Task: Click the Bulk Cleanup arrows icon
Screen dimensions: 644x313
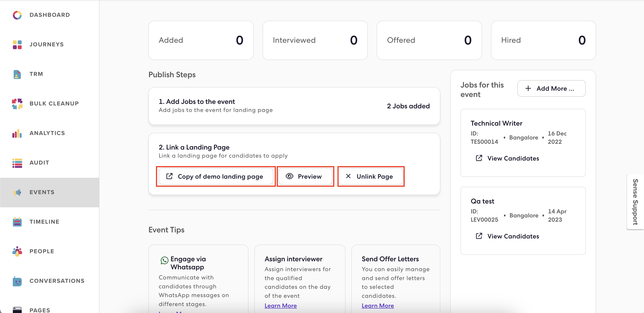Action: point(17,104)
